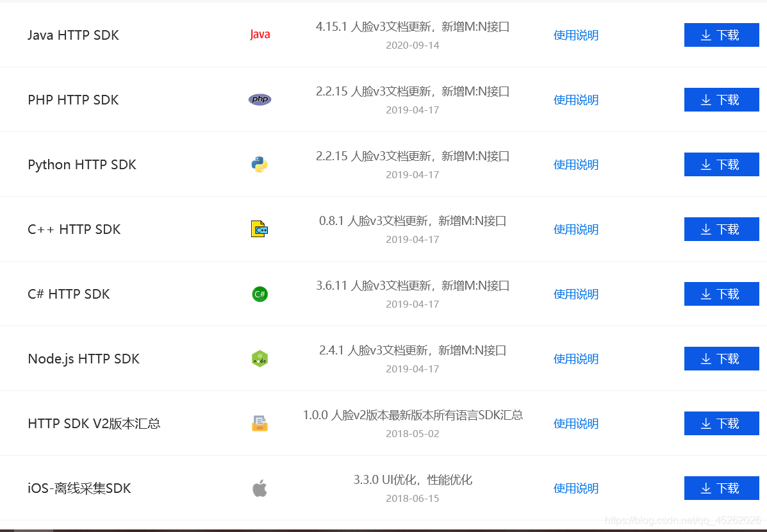Click the Apple logo icon
The height and width of the screenshot is (532, 767).
260,488
